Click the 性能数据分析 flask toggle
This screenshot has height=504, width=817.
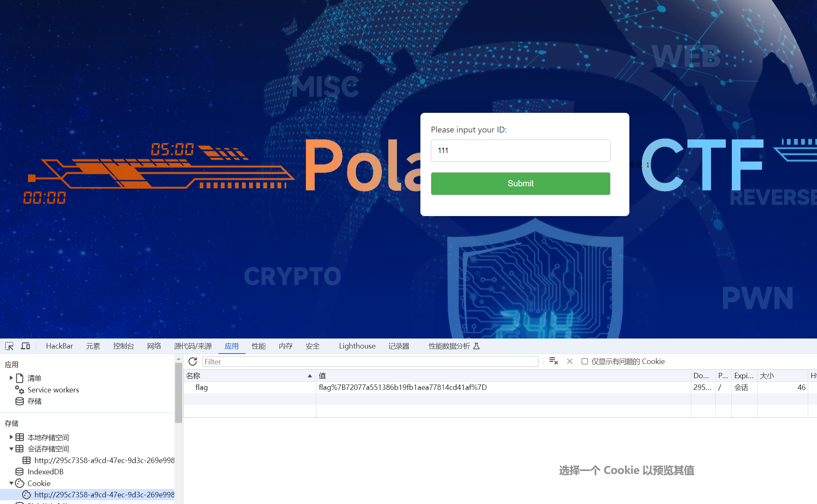click(x=476, y=346)
